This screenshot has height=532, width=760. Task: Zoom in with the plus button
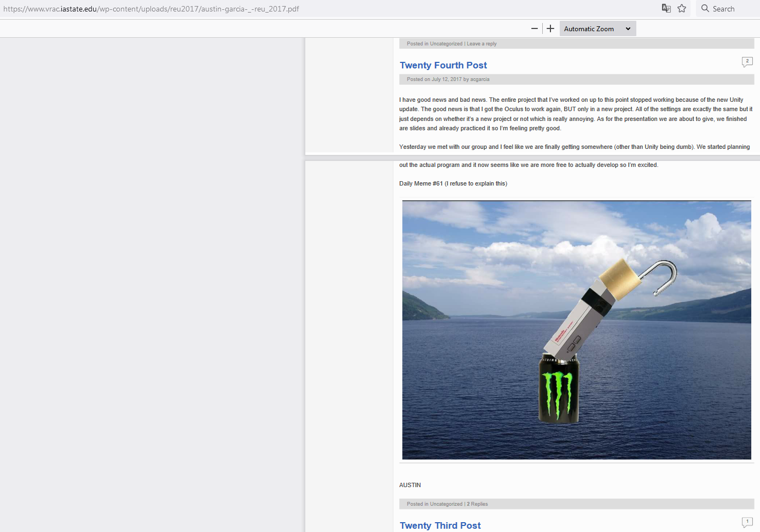[x=550, y=28]
